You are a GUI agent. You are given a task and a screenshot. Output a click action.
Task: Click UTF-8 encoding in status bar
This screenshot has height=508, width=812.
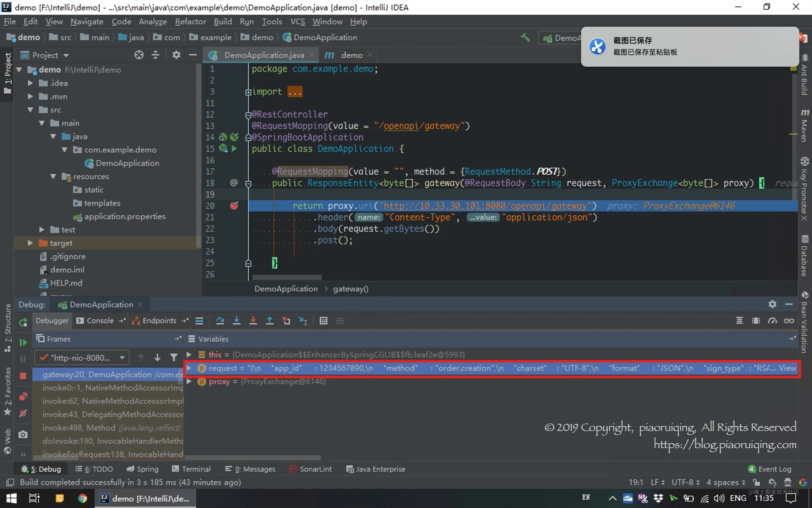click(685, 483)
